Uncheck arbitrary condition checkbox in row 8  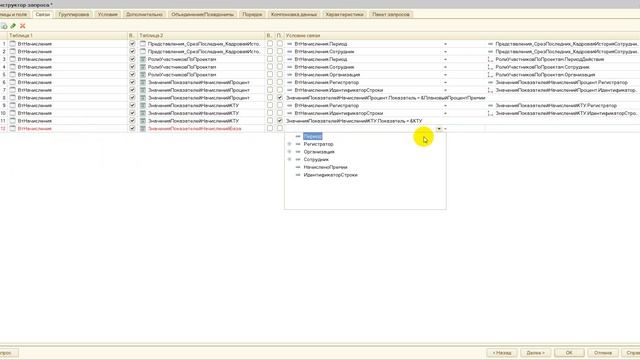pos(280,98)
